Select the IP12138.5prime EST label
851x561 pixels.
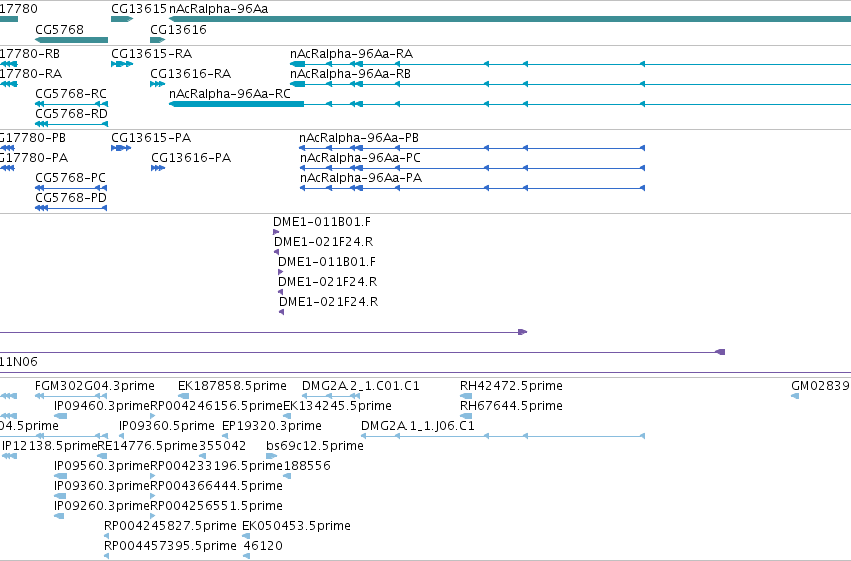click(50, 446)
